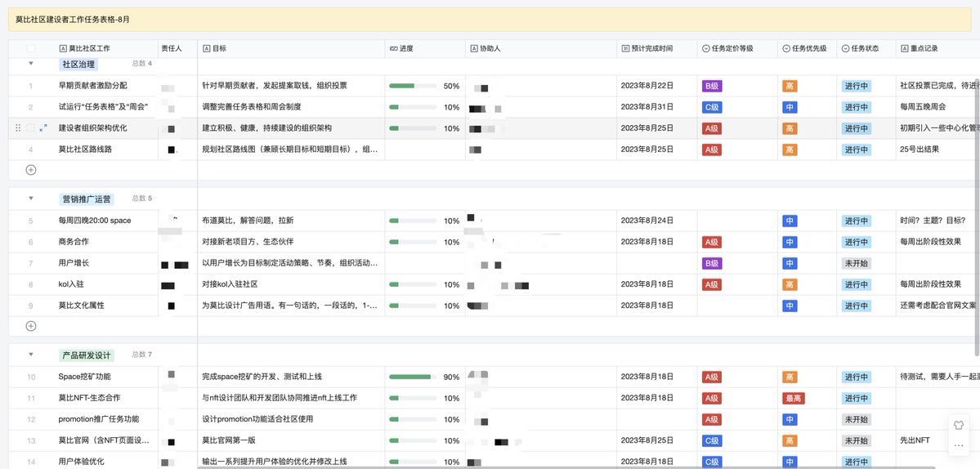This screenshot has width=980, height=469.
Task: Click the 用户体验优化 task cell
Action: point(81,462)
